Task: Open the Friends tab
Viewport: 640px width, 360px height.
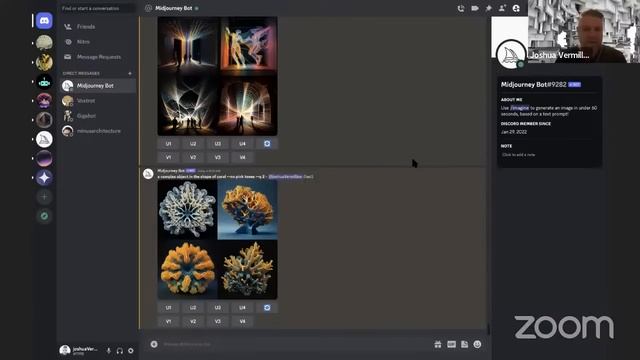Action: (98, 27)
